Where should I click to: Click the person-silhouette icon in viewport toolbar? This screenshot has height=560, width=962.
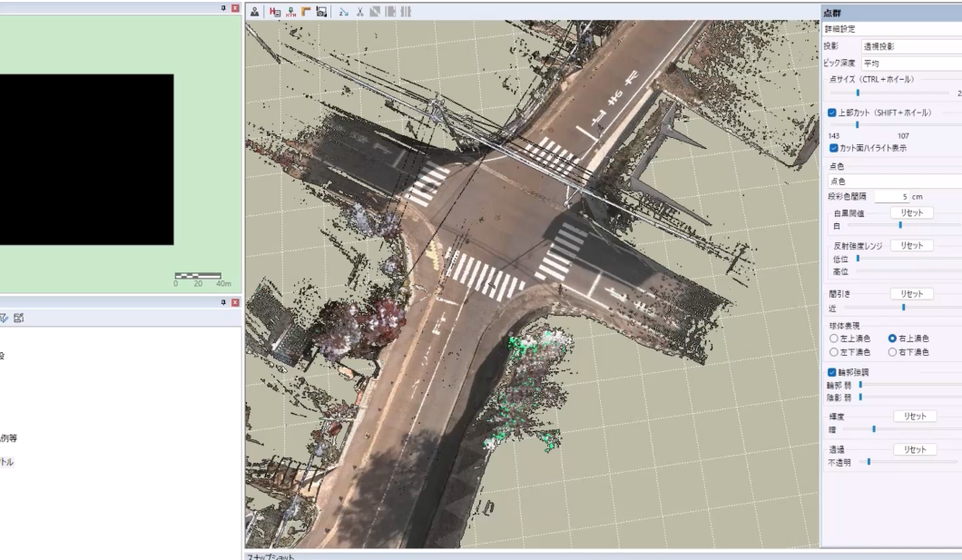(x=255, y=12)
